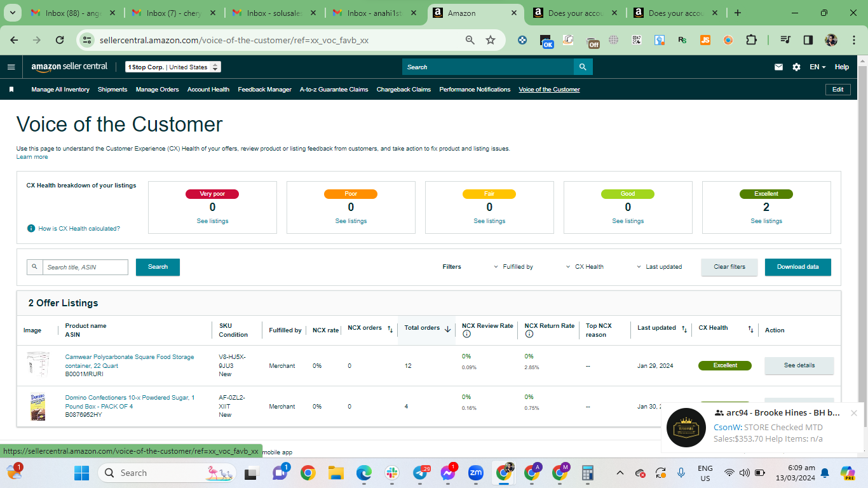Open Manage Orders
The height and width of the screenshot is (488, 868).
point(158,90)
